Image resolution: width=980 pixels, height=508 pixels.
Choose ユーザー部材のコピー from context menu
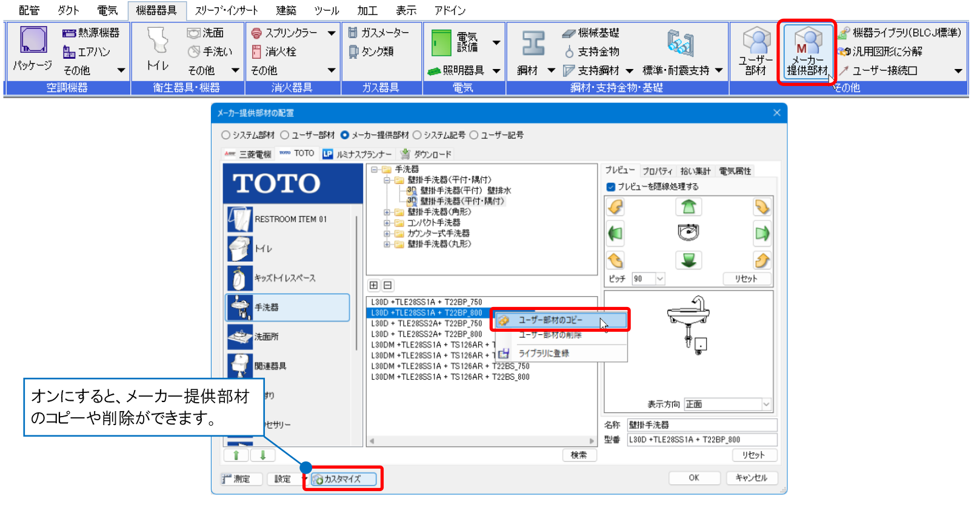[x=561, y=320]
